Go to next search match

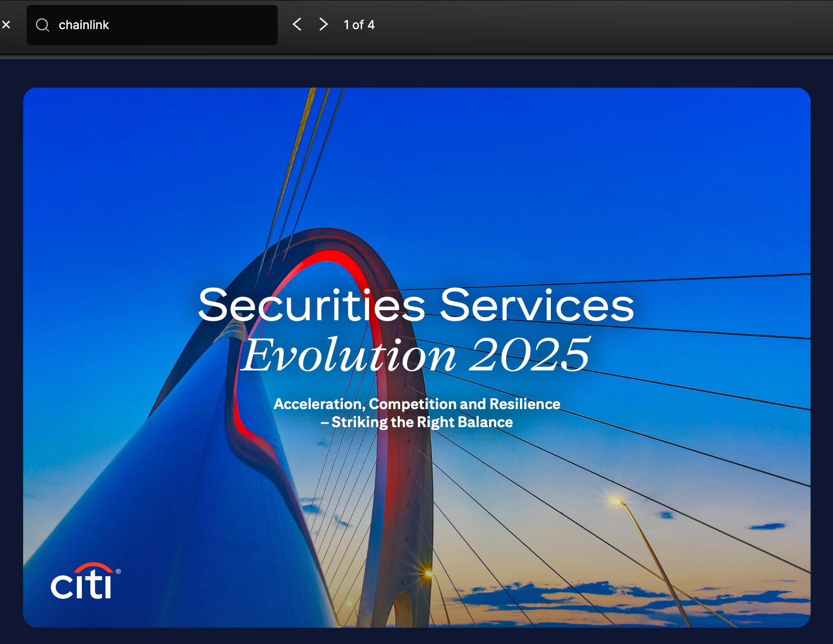point(324,25)
